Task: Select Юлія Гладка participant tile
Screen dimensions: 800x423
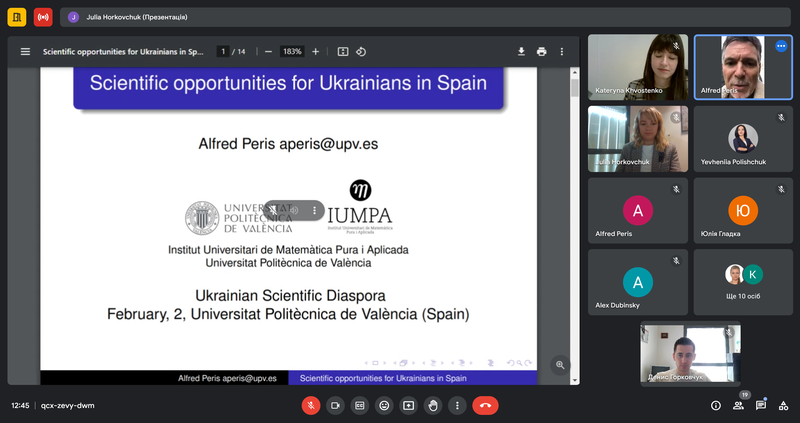Action: tap(743, 210)
